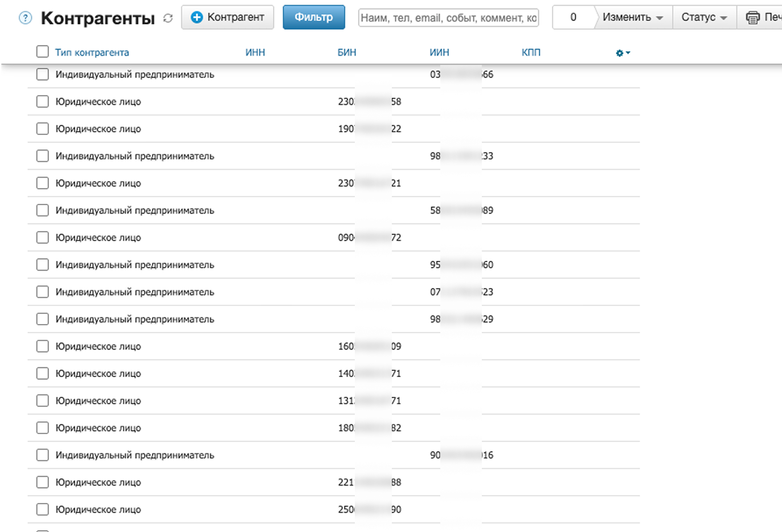
Task: Check the Юридическое лицо row with БИН 230...58
Action: pos(43,102)
